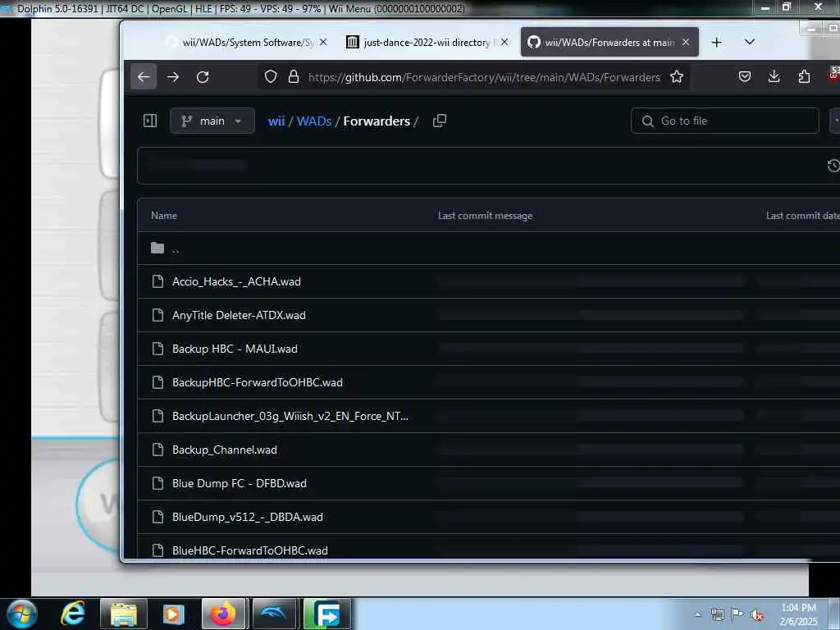This screenshot has height=630, width=840.
Task: View commit history clock icon
Action: [x=833, y=166]
